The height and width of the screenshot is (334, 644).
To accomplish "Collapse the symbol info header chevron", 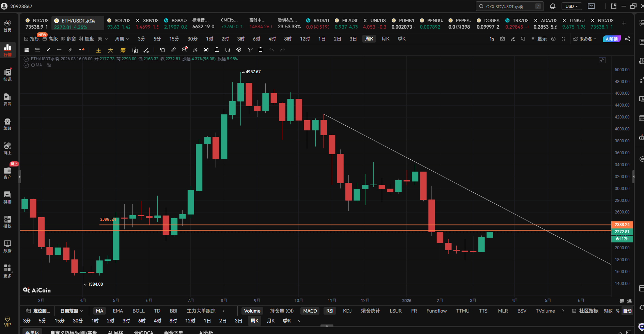I will coord(26,59).
